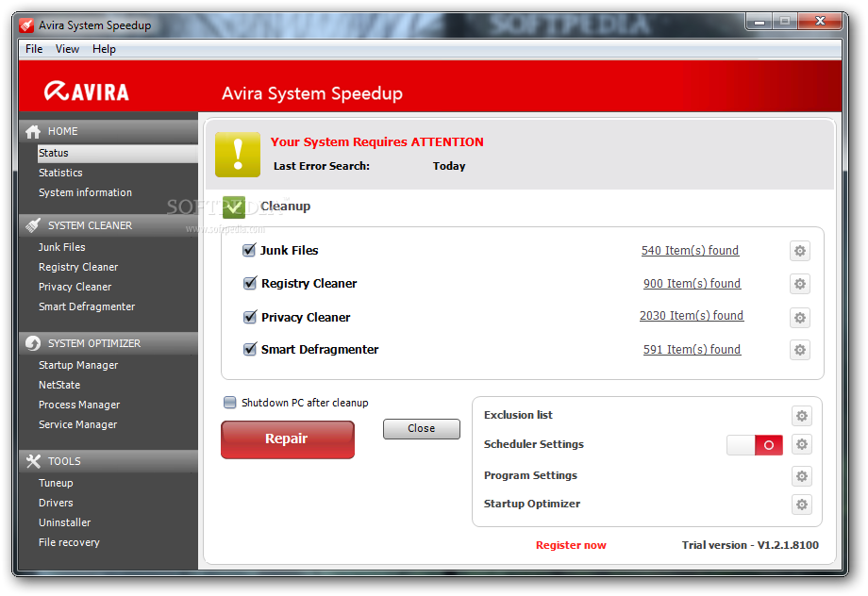Open Registry Cleaner in sidebar
The image size is (868, 596).
click(x=78, y=267)
